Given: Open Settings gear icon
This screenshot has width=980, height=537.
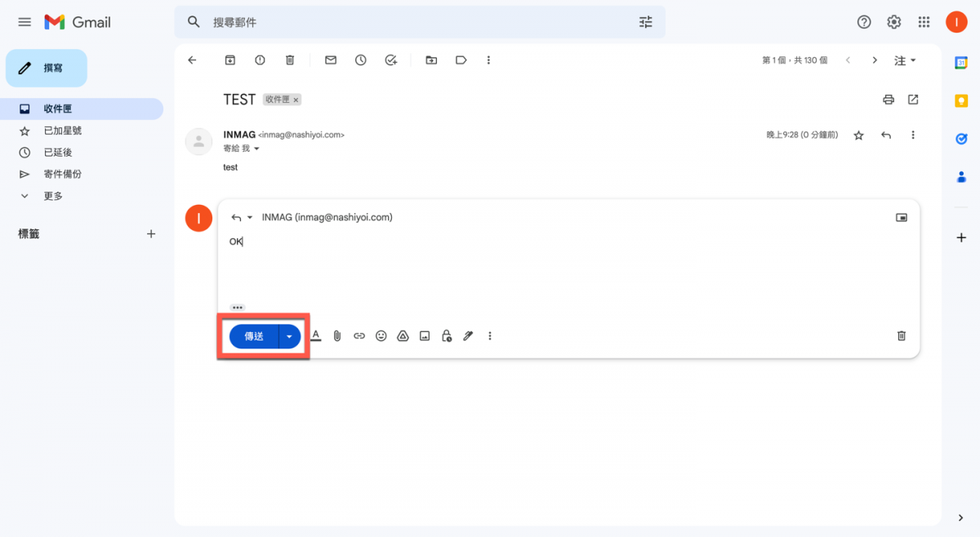Looking at the screenshot, I should point(894,22).
